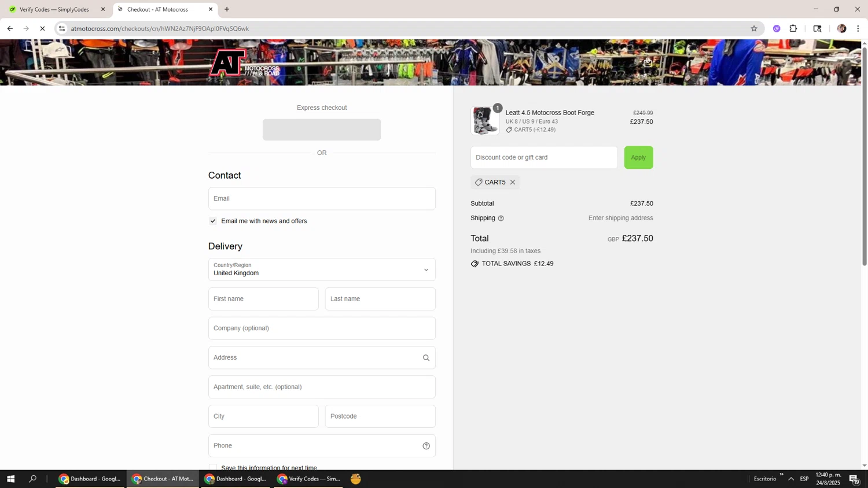Click the Apartment, suite, etc. field
The height and width of the screenshot is (488, 868).
click(322, 387)
